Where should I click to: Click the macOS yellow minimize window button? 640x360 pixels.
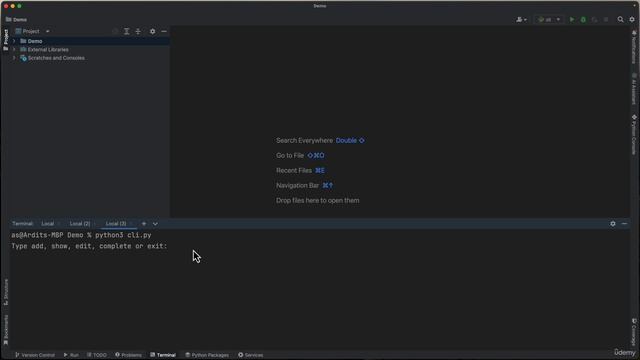click(x=13, y=6)
